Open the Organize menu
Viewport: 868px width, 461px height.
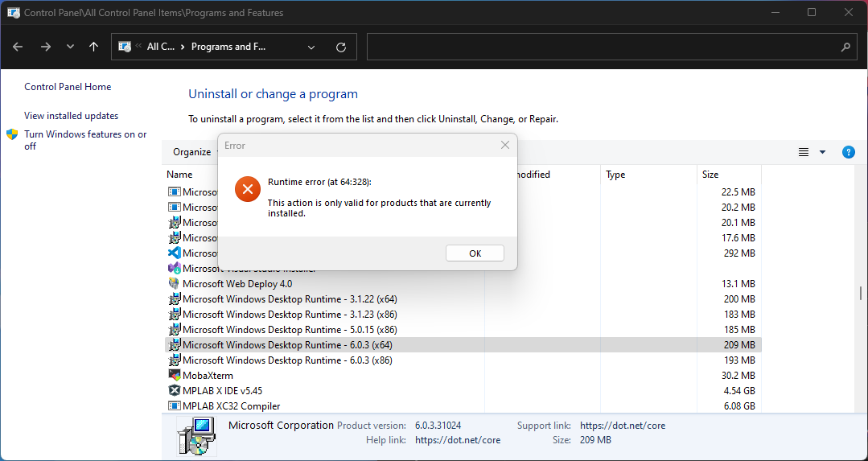[x=192, y=152]
